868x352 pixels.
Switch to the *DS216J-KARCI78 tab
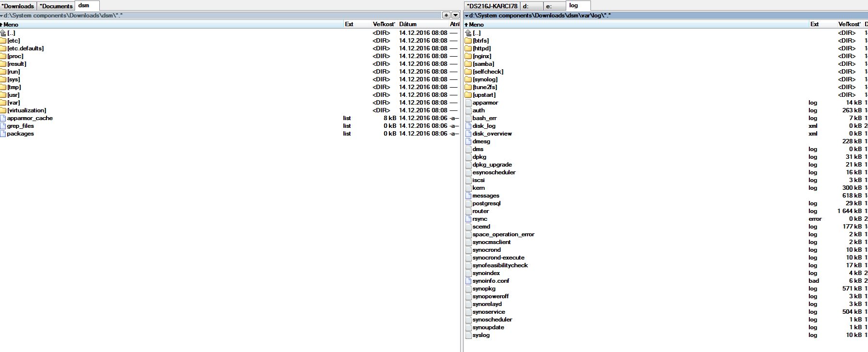tap(492, 6)
